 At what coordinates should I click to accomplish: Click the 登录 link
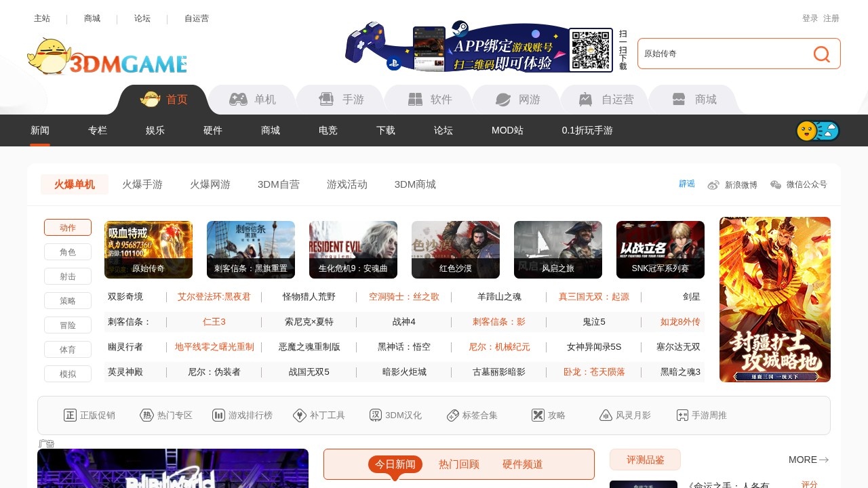810,18
